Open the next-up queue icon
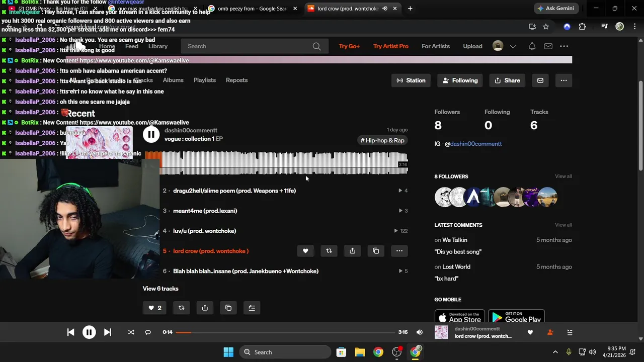 coord(570,332)
